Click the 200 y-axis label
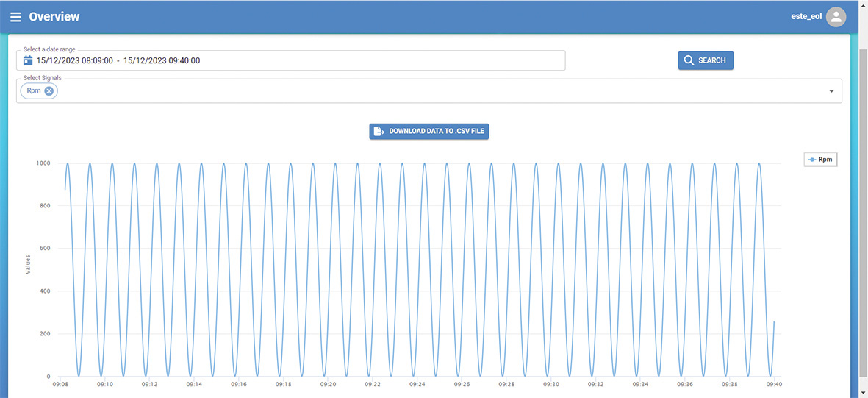868x398 pixels. 46,334
